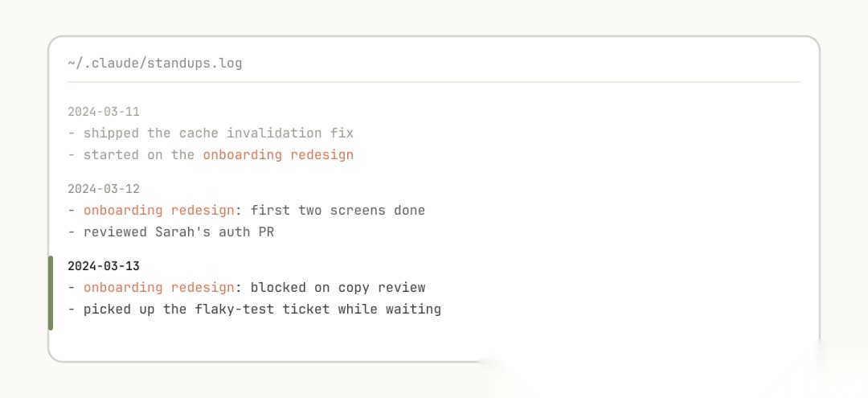Click the 'cache invalidation' words
868x398 pixels.
(x=250, y=133)
